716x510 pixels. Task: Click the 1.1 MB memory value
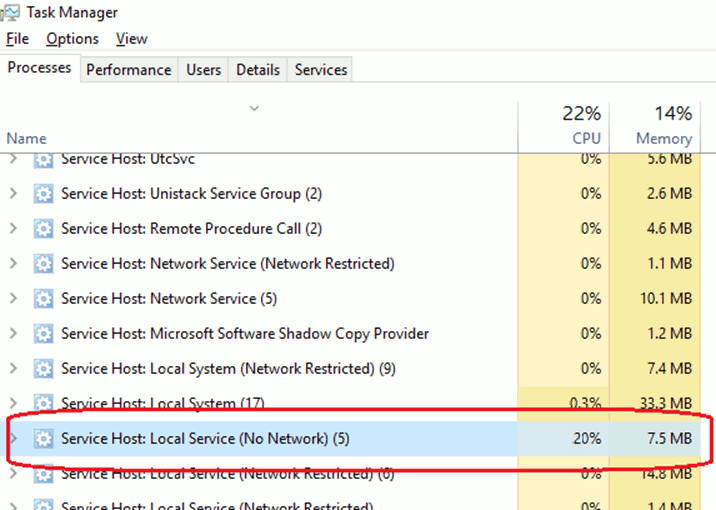tap(669, 263)
